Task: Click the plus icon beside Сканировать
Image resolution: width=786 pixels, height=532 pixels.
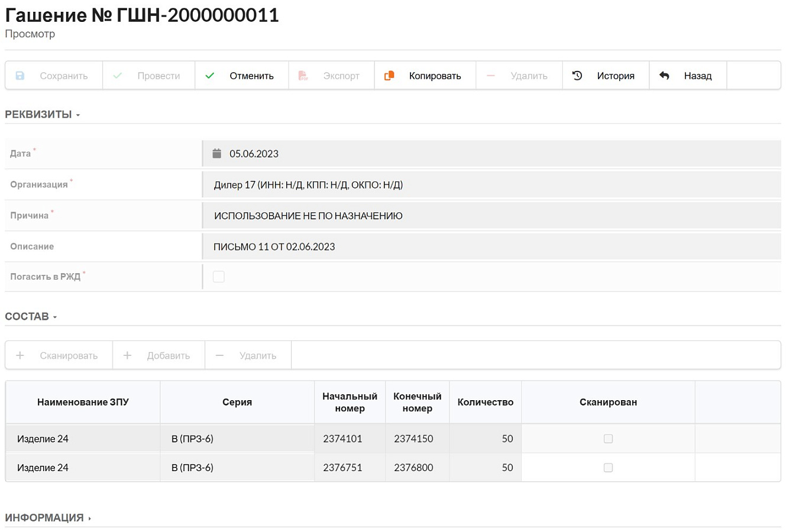Action: 20,355
